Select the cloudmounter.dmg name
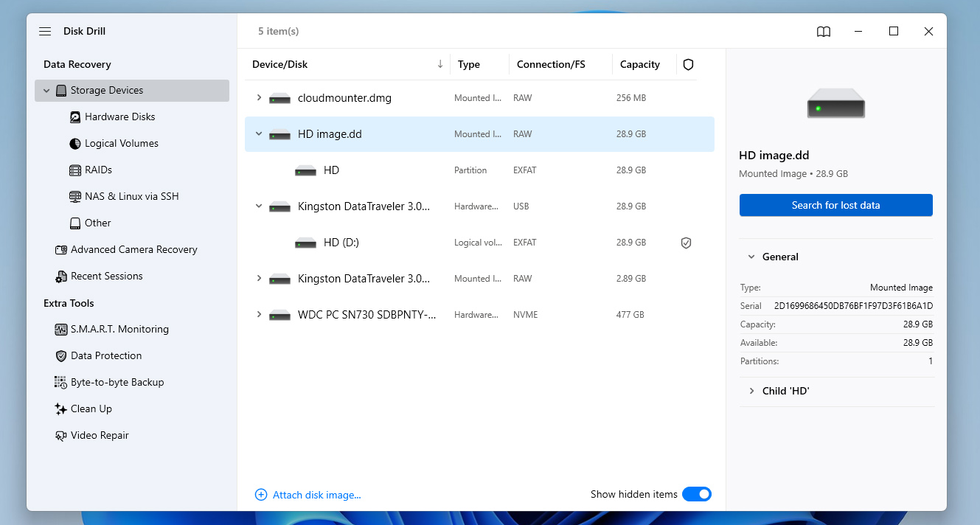 pyautogui.click(x=344, y=98)
